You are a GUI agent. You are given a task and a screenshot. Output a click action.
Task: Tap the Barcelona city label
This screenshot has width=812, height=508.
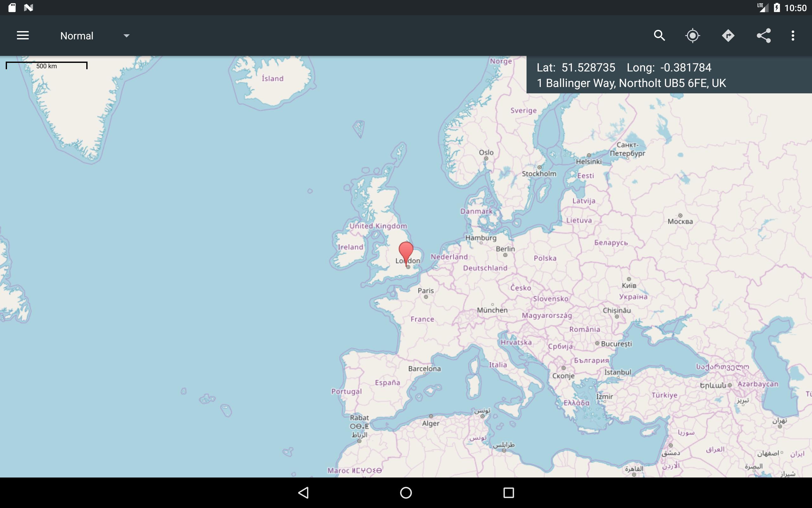point(424,369)
